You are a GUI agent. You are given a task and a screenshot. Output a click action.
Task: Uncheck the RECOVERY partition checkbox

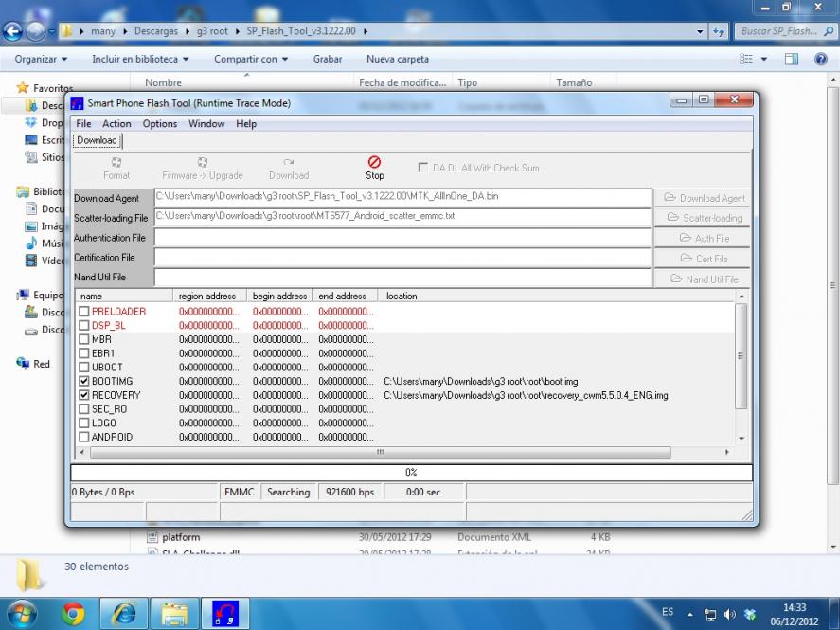coord(84,395)
